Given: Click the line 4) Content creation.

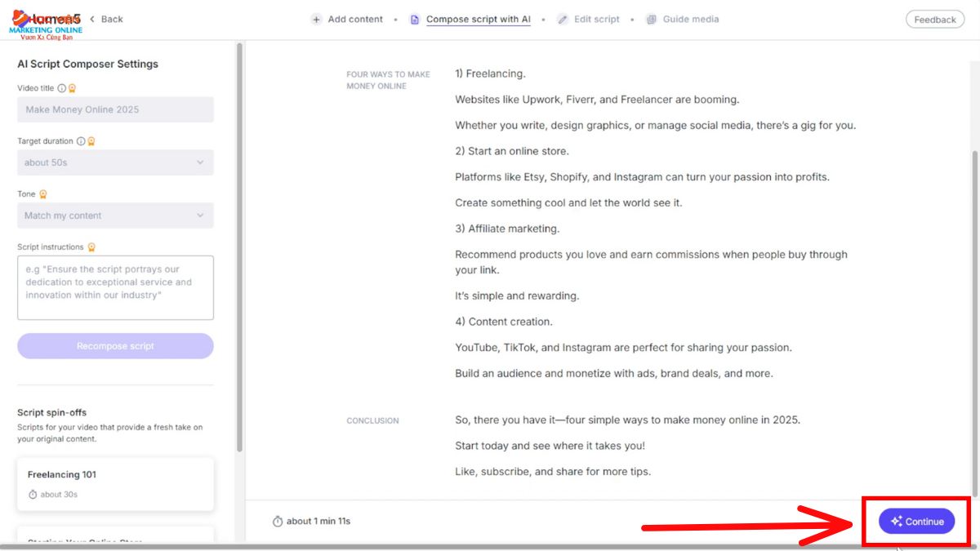Looking at the screenshot, I should (x=504, y=322).
